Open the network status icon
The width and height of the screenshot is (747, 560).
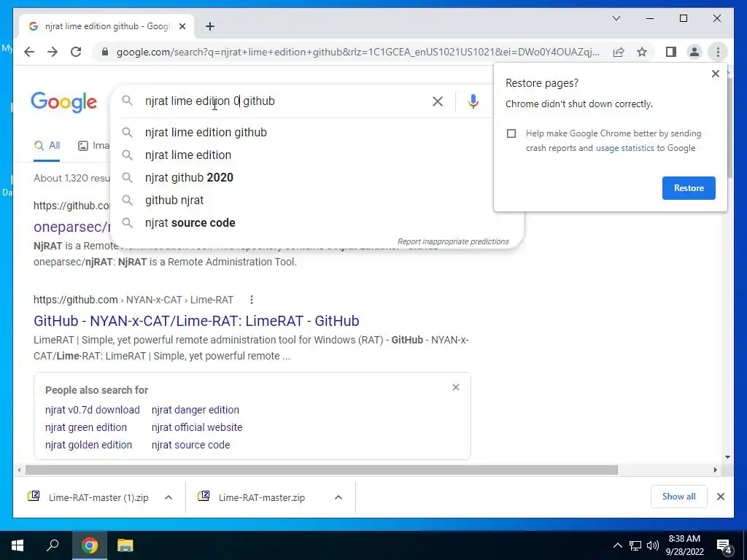click(x=635, y=545)
